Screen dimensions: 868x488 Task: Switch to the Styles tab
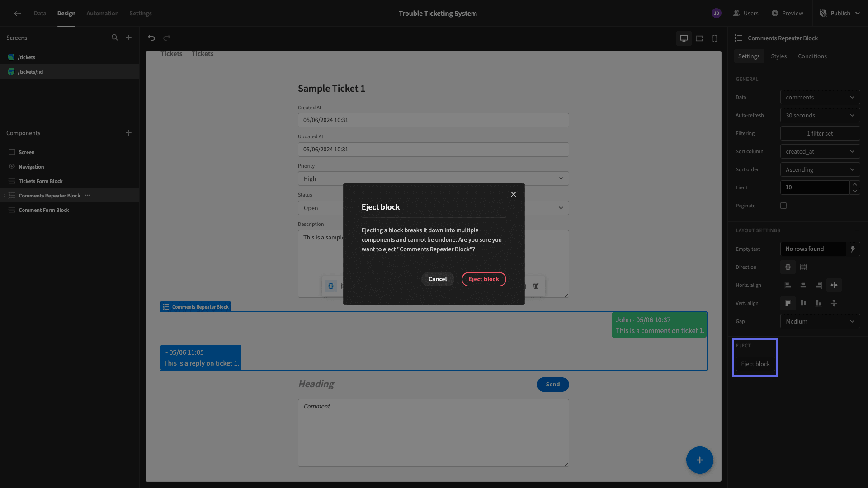pyautogui.click(x=778, y=56)
